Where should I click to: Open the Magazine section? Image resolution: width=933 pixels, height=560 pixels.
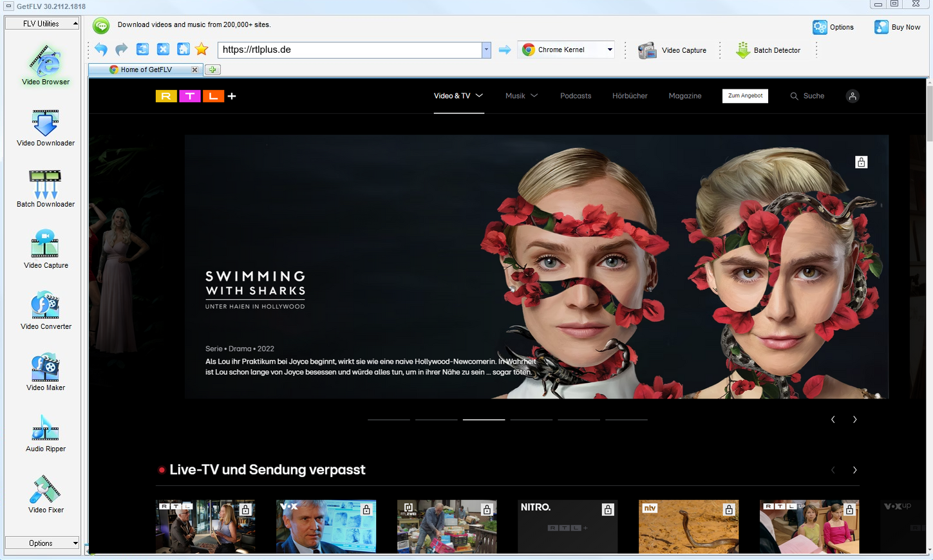tap(685, 96)
